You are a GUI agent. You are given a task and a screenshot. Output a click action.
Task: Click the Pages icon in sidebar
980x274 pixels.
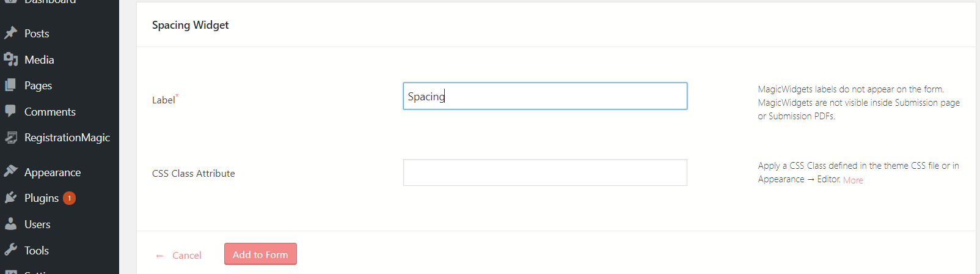click(11, 86)
